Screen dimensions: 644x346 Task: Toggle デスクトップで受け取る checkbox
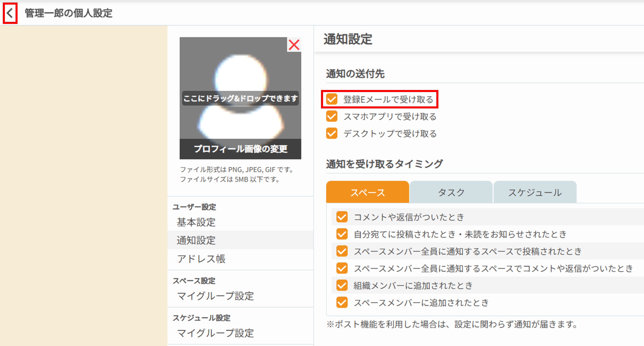click(332, 134)
